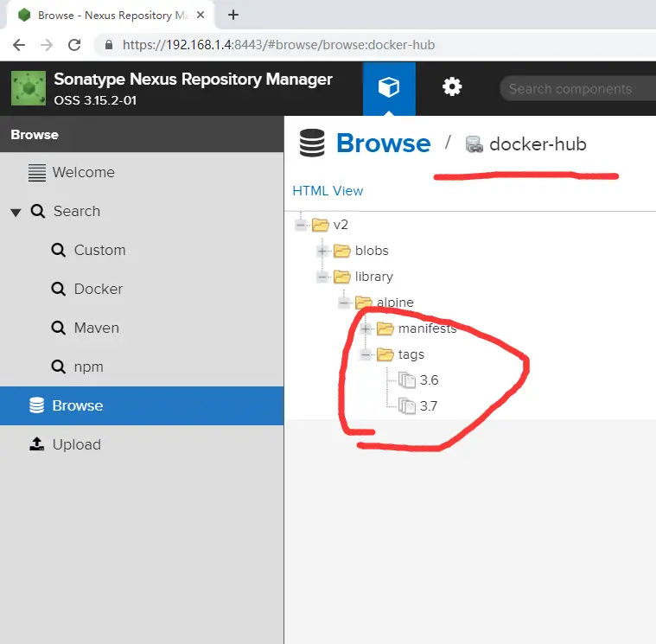Click the Search components field

click(x=578, y=89)
